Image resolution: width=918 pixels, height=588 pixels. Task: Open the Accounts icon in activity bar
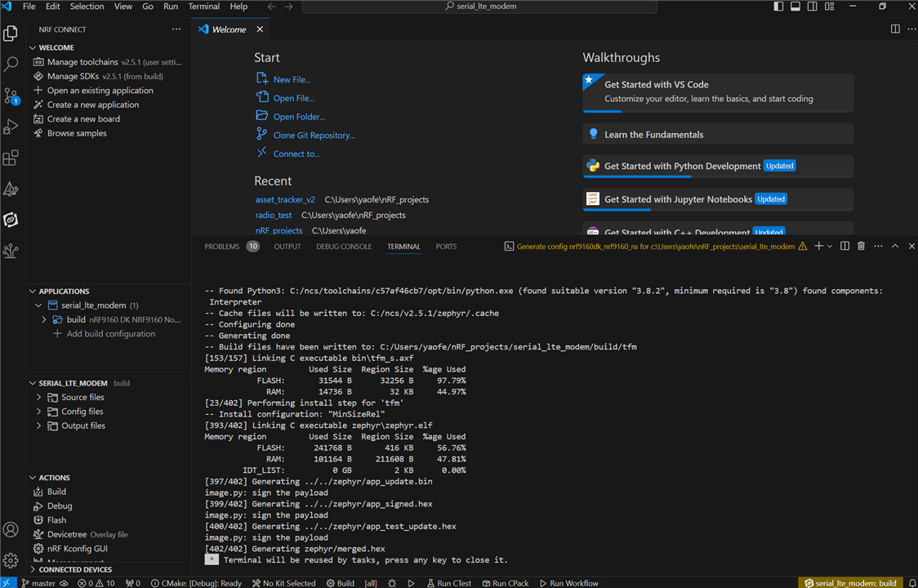point(11,529)
